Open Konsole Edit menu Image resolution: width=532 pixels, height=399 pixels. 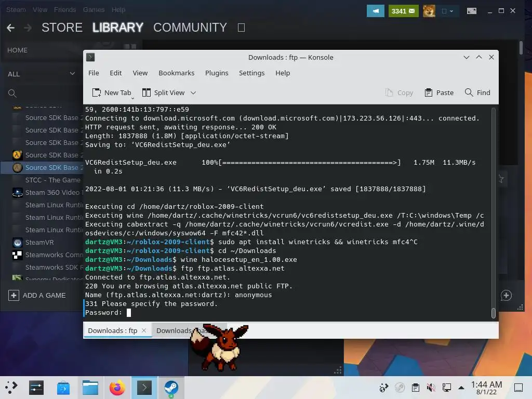click(x=115, y=73)
